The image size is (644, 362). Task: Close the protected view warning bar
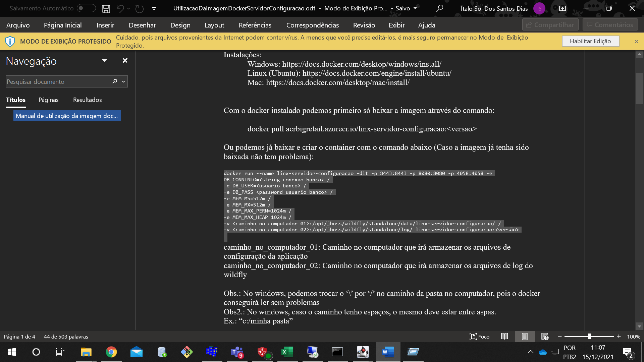tap(636, 42)
